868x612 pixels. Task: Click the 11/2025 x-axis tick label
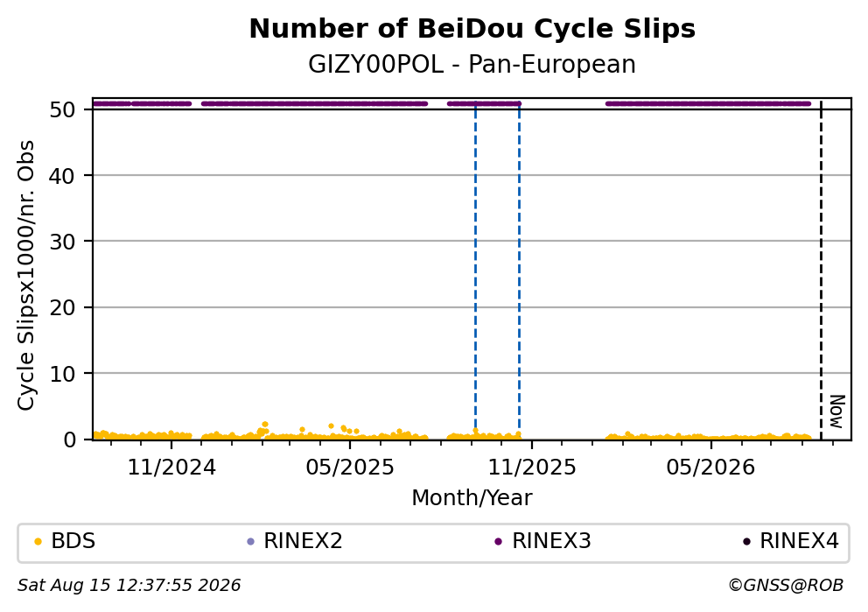click(x=531, y=468)
